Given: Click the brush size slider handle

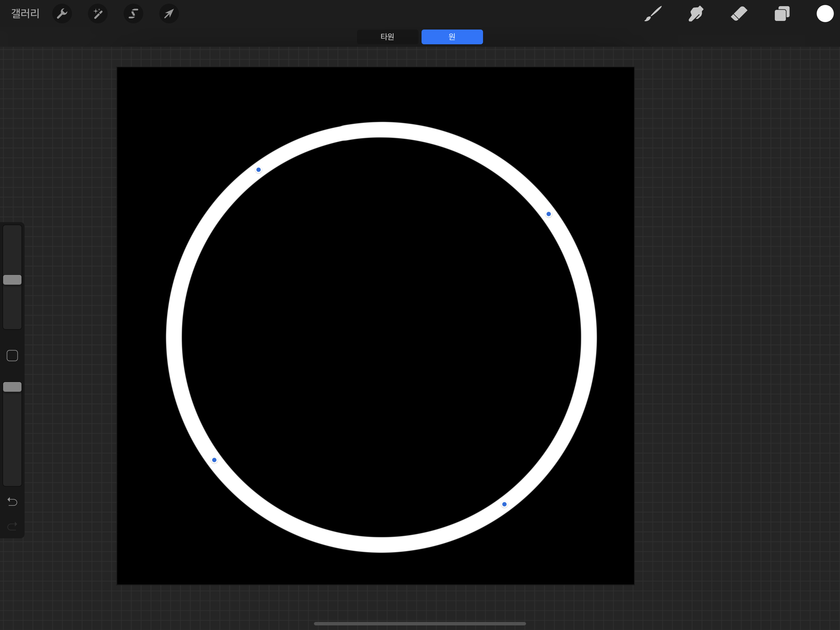Looking at the screenshot, I should click(x=12, y=280).
